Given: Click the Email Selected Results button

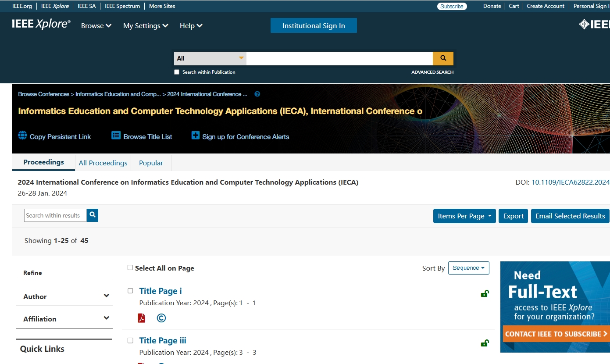Looking at the screenshot, I should coord(570,216).
